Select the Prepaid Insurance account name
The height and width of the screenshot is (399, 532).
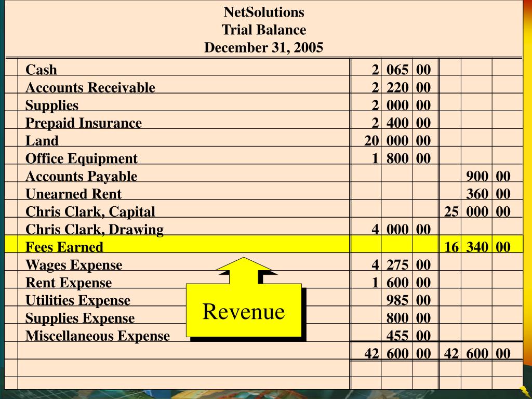coord(84,123)
